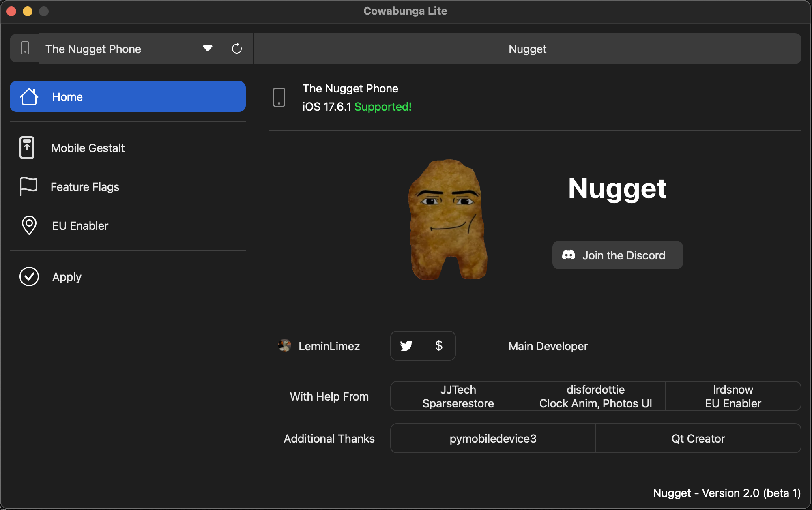812x510 pixels.
Task: Click the Feature Flags flag icon
Action: click(x=28, y=186)
